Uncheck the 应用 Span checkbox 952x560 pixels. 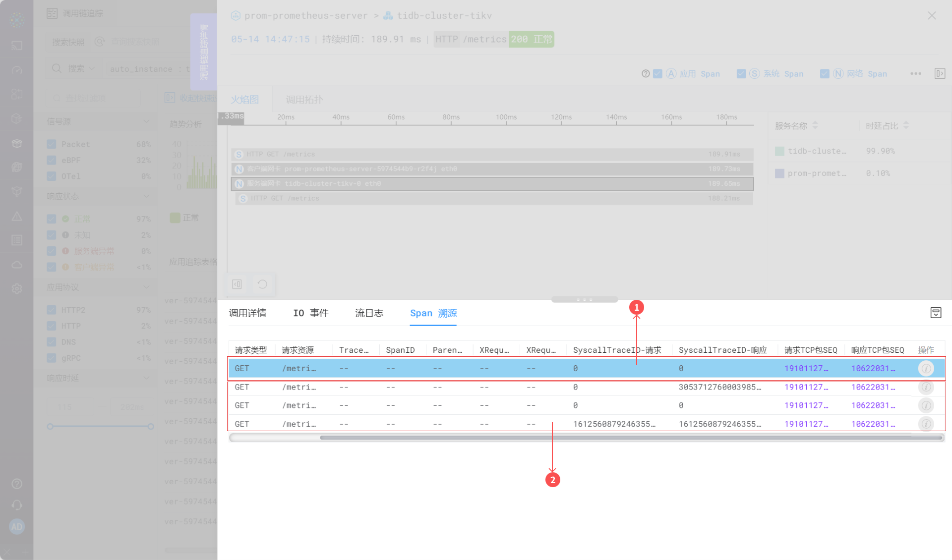pos(657,74)
